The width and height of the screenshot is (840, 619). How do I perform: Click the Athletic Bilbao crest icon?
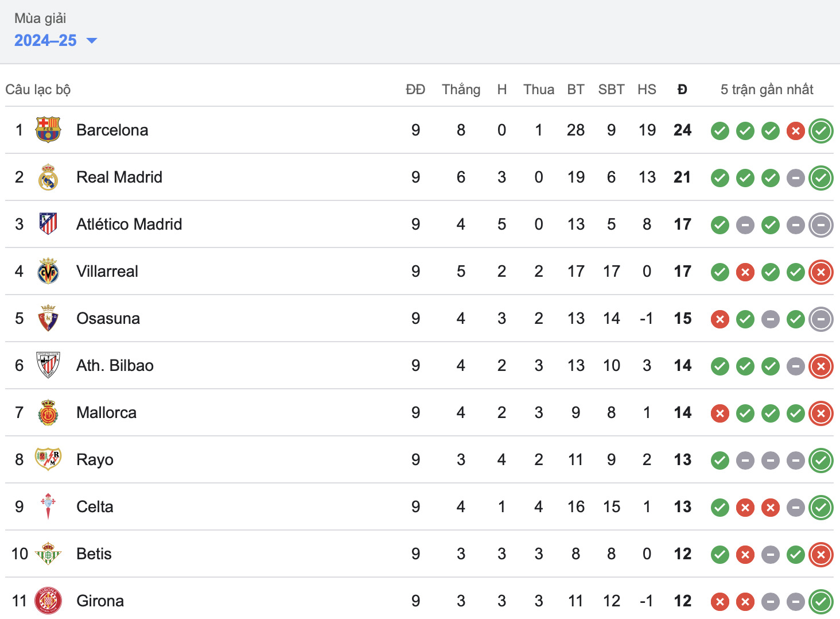48,365
